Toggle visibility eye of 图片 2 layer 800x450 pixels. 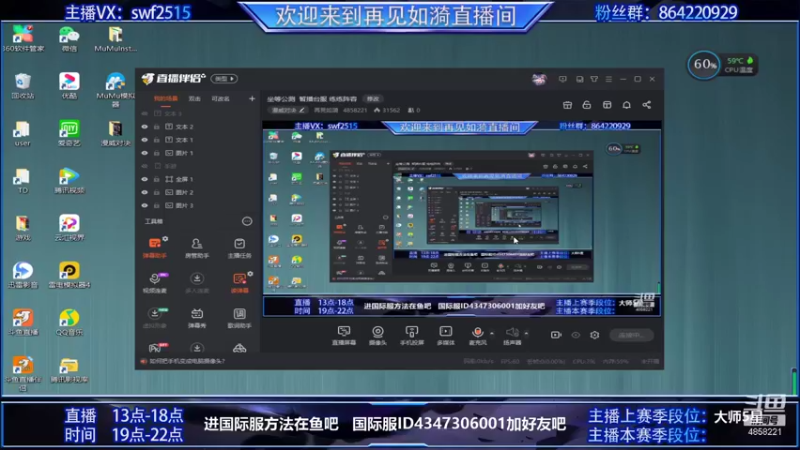(x=144, y=192)
